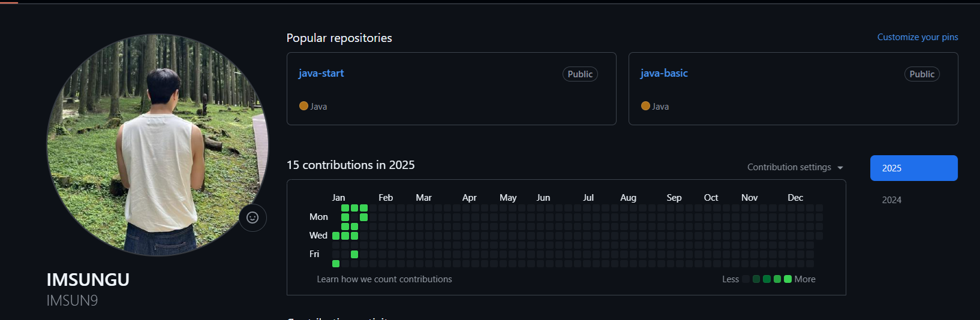Click the Java language dot under java-basic
This screenshot has width=980, height=320.
pos(645,106)
